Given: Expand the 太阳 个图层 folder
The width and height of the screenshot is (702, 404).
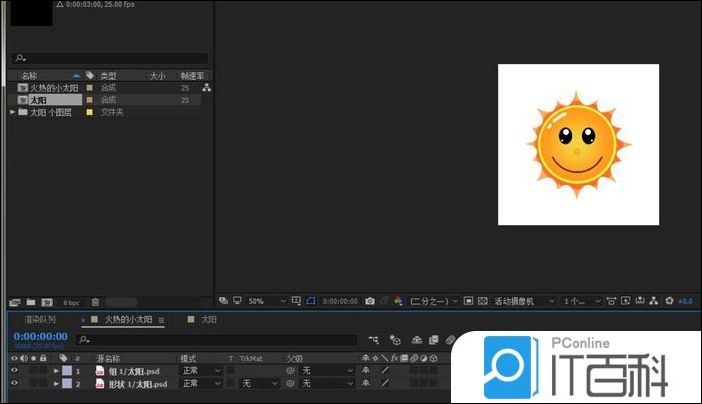Looking at the screenshot, I should [12, 112].
